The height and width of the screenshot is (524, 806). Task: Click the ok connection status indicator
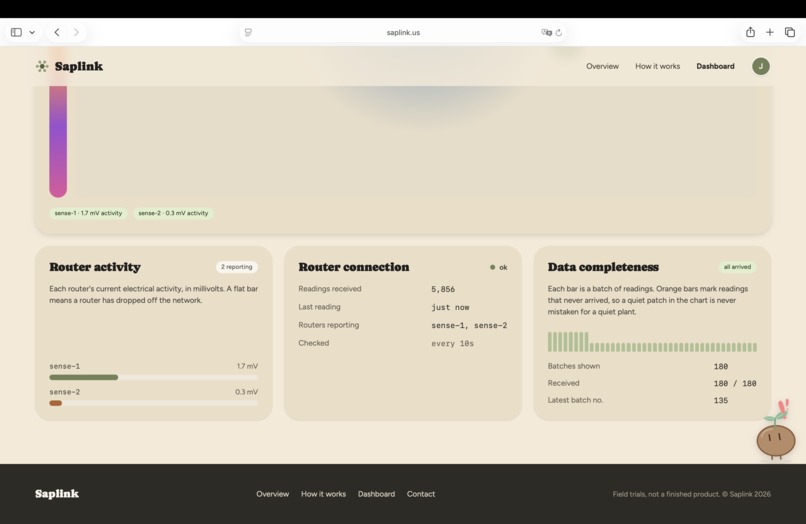[x=499, y=267]
